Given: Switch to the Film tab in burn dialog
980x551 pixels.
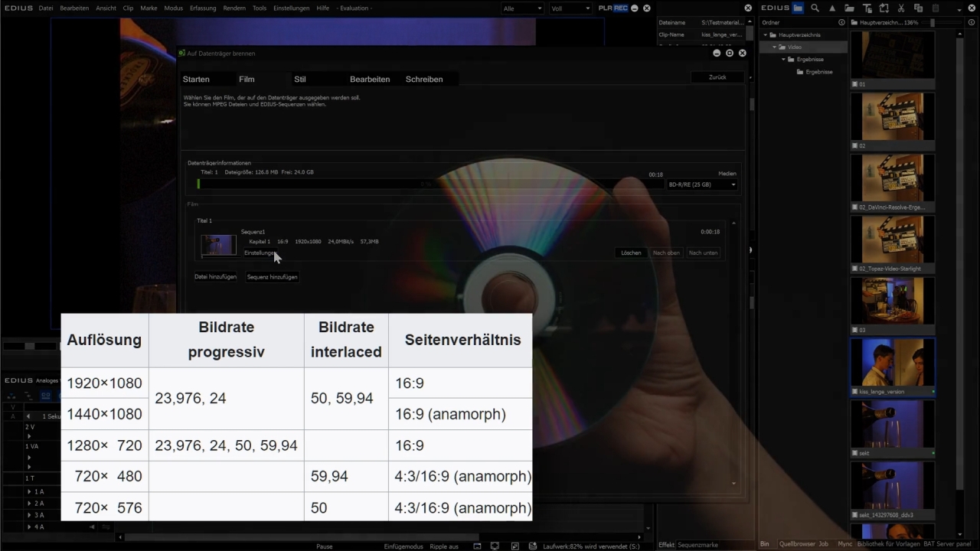Looking at the screenshot, I should pos(247,79).
